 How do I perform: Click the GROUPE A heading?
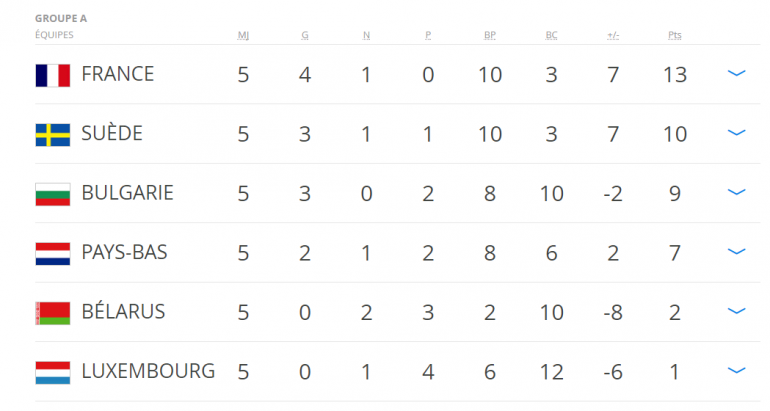(x=60, y=19)
